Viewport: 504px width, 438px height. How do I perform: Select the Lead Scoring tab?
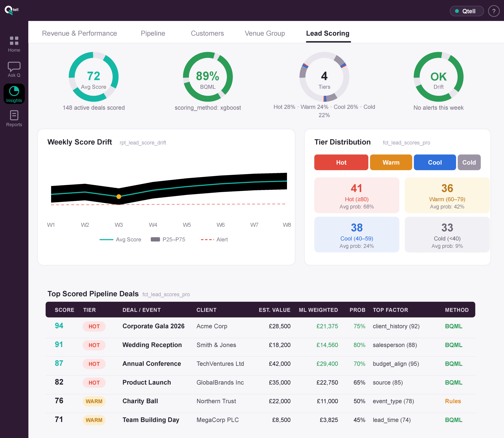(328, 33)
